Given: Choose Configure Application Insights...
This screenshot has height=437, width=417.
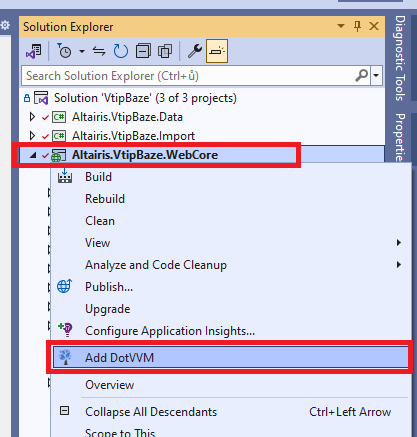Looking at the screenshot, I should tap(232, 331).
